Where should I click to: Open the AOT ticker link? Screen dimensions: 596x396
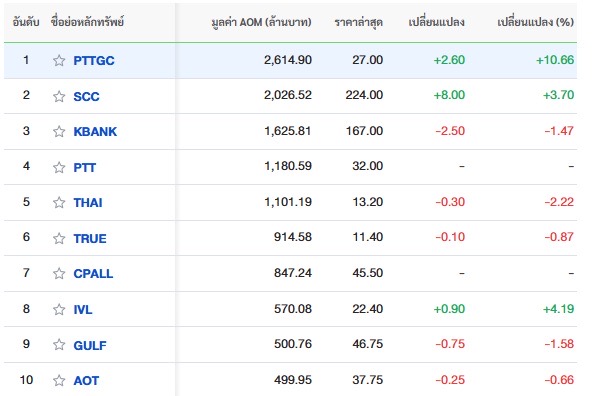point(86,380)
